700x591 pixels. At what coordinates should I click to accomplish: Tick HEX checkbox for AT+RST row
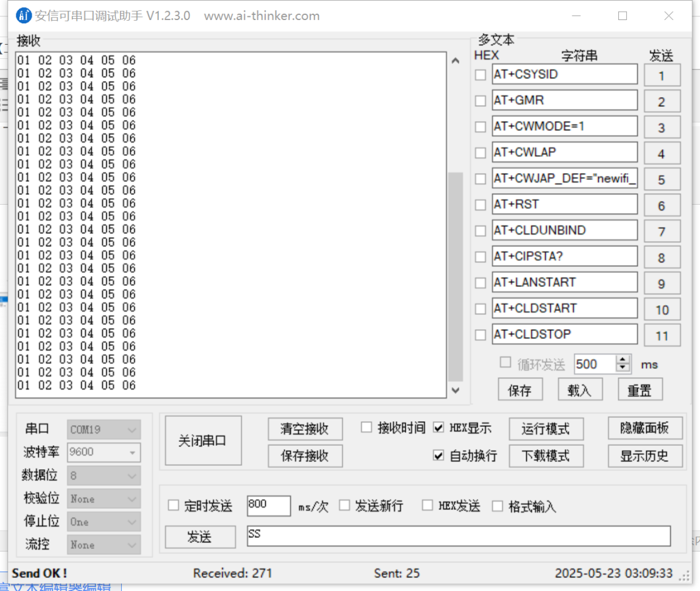click(480, 205)
